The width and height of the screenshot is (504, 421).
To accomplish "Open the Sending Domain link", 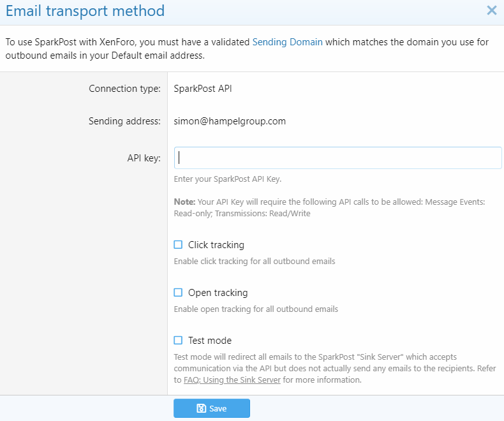I will tap(287, 42).
